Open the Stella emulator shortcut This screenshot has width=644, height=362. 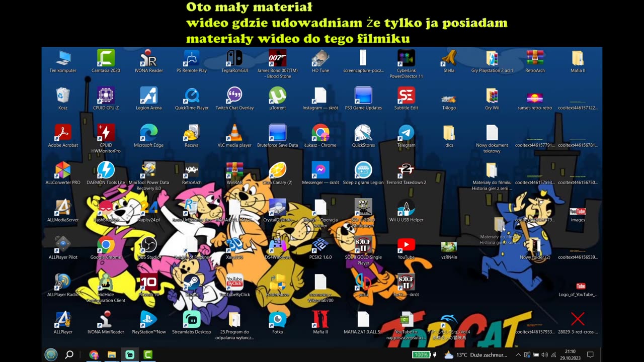449,61
